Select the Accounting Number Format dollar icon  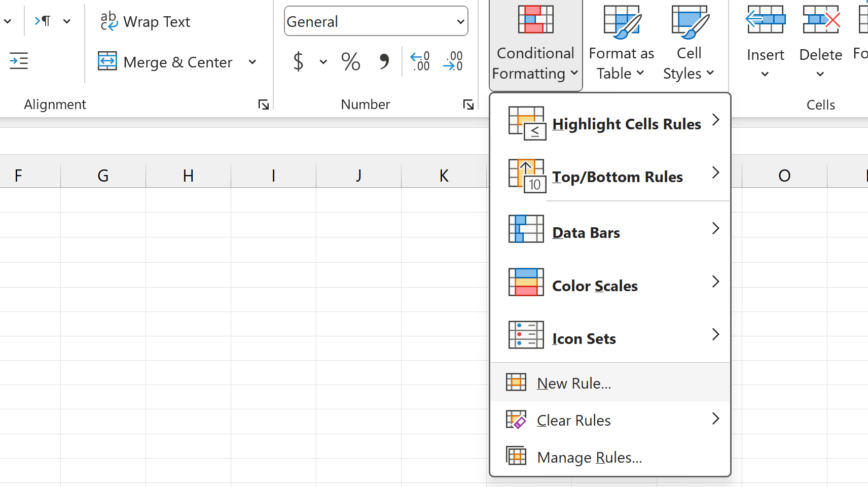coord(298,61)
